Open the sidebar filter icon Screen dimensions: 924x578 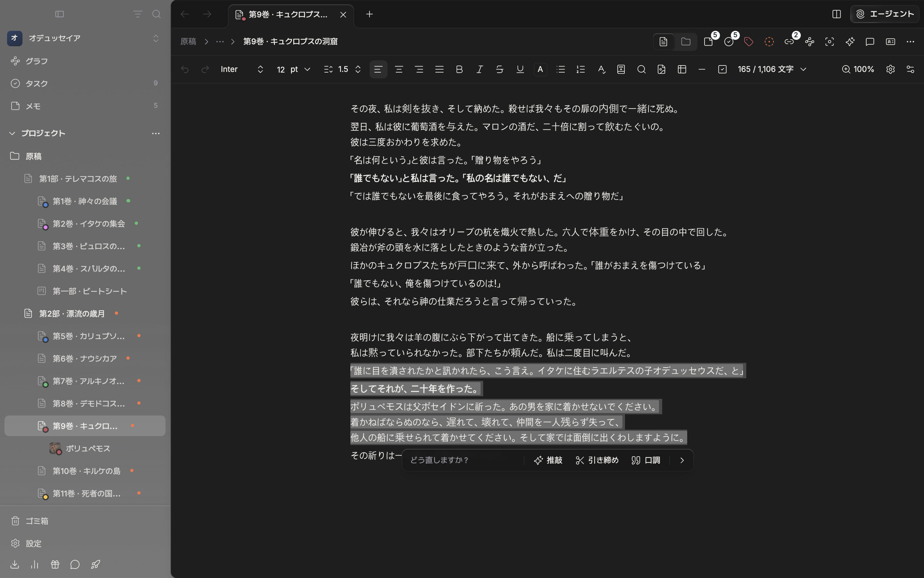(x=137, y=14)
